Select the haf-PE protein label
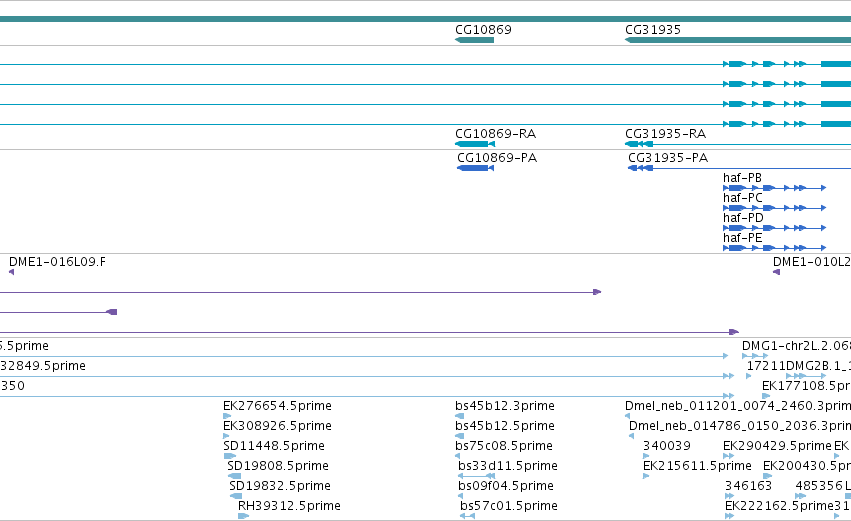 coord(742,238)
